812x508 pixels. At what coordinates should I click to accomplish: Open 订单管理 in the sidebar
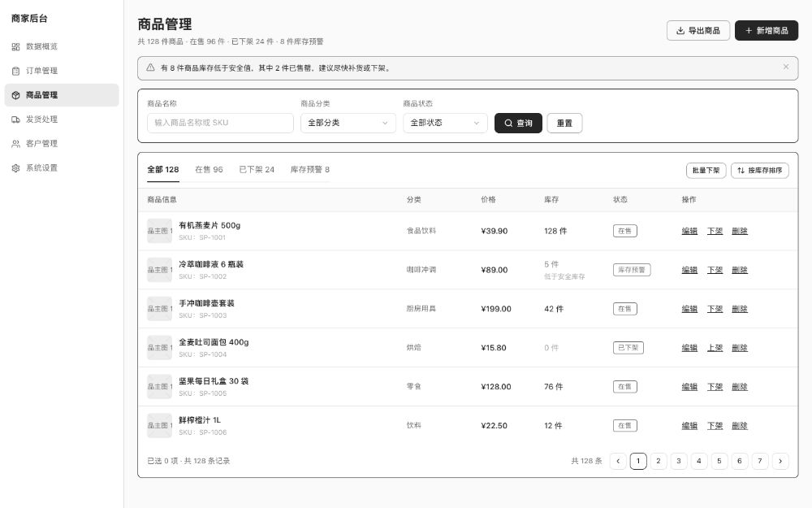click(x=62, y=71)
